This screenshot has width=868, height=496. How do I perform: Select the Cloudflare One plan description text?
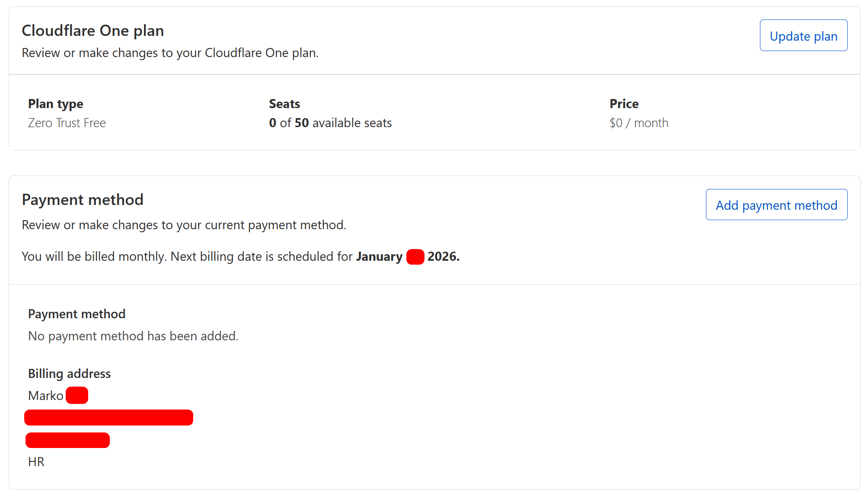(x=170, y=53)
